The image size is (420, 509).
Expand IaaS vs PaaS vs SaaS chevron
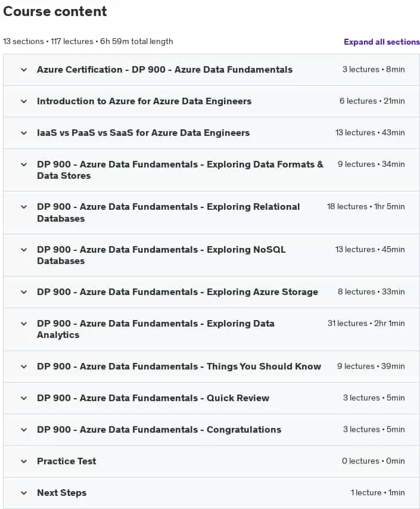tap(24, 133)
